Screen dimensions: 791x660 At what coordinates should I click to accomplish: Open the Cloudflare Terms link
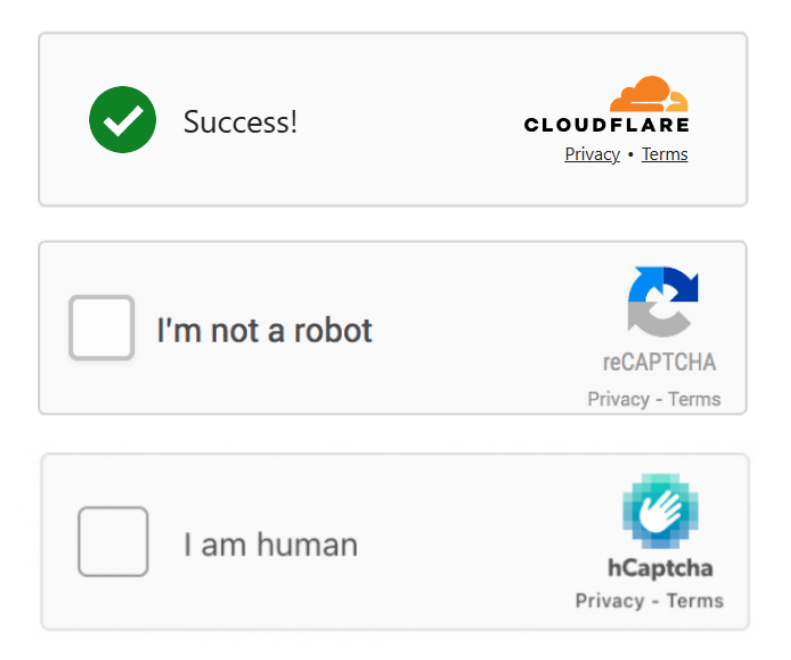point(664,154)
